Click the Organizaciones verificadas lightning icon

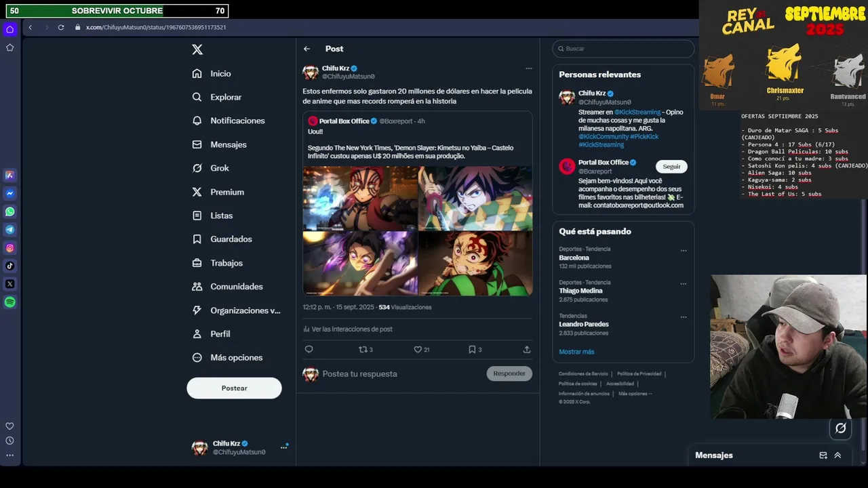click(197, 310)
